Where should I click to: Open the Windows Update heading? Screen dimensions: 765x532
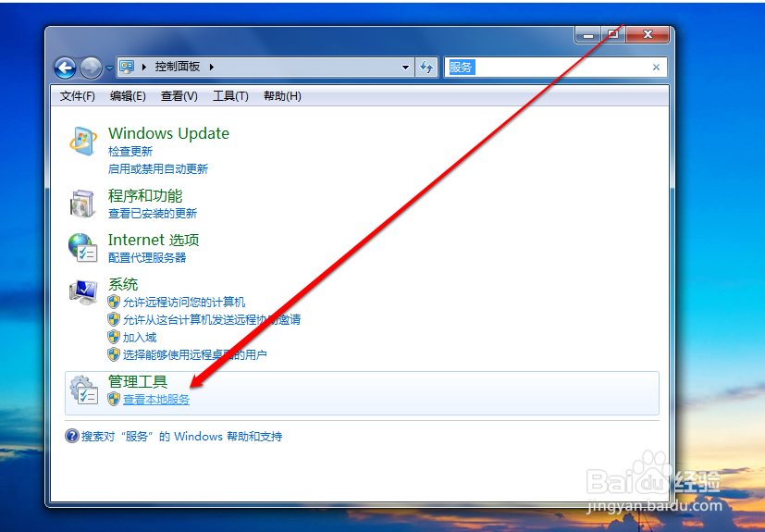point(168,133)
